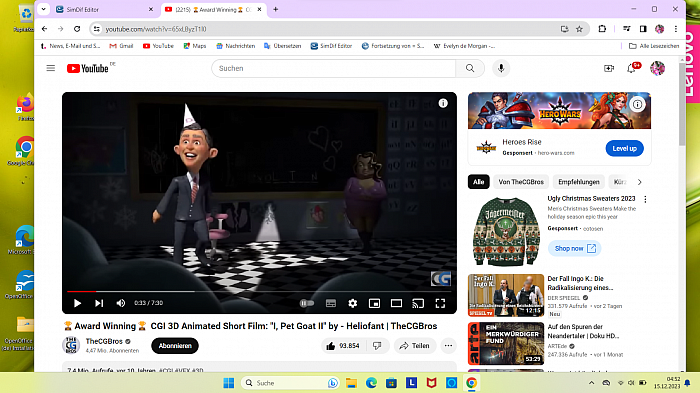700x393 pixels.
Task: Open video player settings gear
Action: pyautogui.click(x=353, y=303)
